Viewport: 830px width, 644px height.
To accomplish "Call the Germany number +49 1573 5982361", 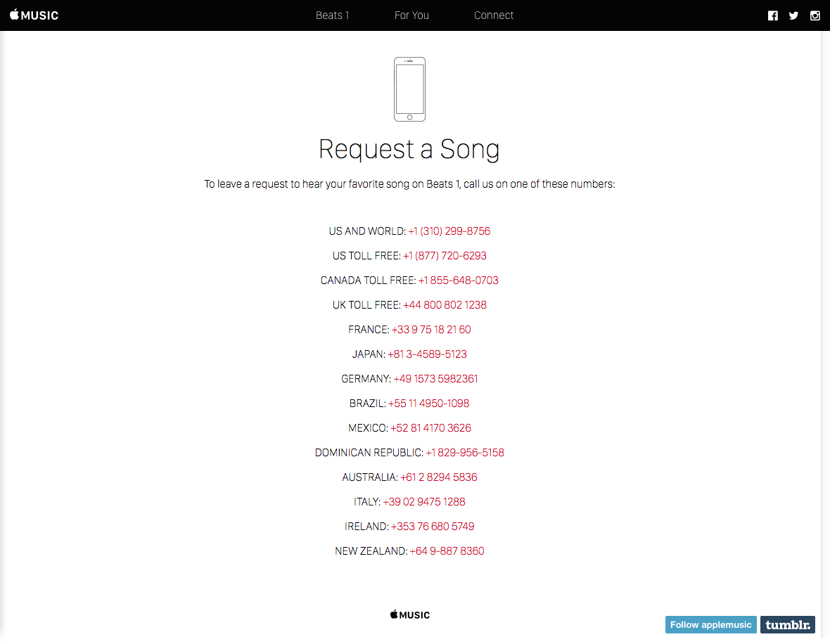I will click(435, 379).
